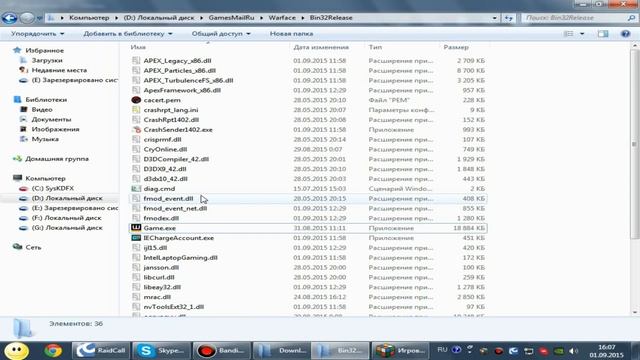Open the view options dropdown arrow
Image resolution: width=640 pixels, height=360 pixels.
point(582,34)
